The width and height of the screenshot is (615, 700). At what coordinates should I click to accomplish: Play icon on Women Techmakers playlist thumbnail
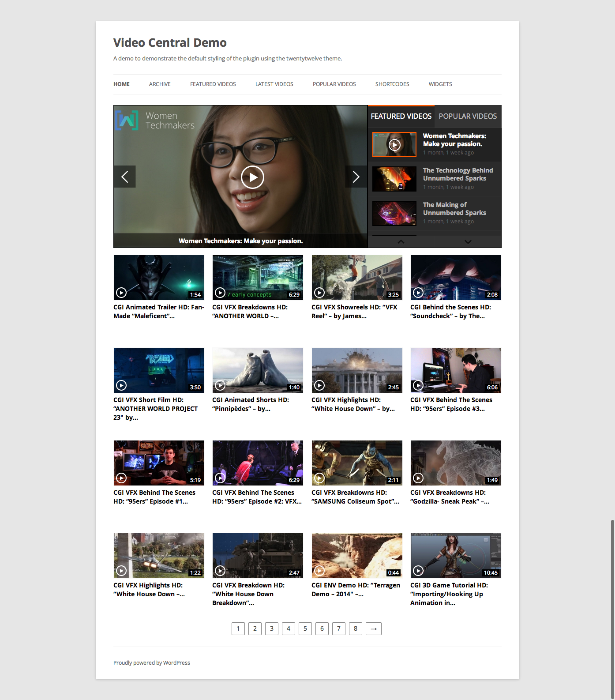pyautogui.click(x=394, y=145)
